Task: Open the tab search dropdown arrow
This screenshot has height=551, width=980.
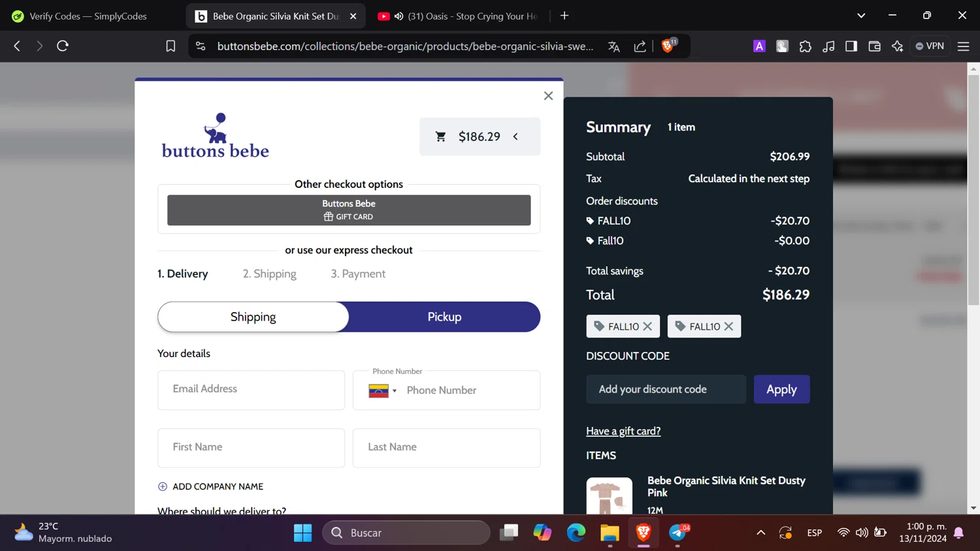Action: click(x=861, y=16)
